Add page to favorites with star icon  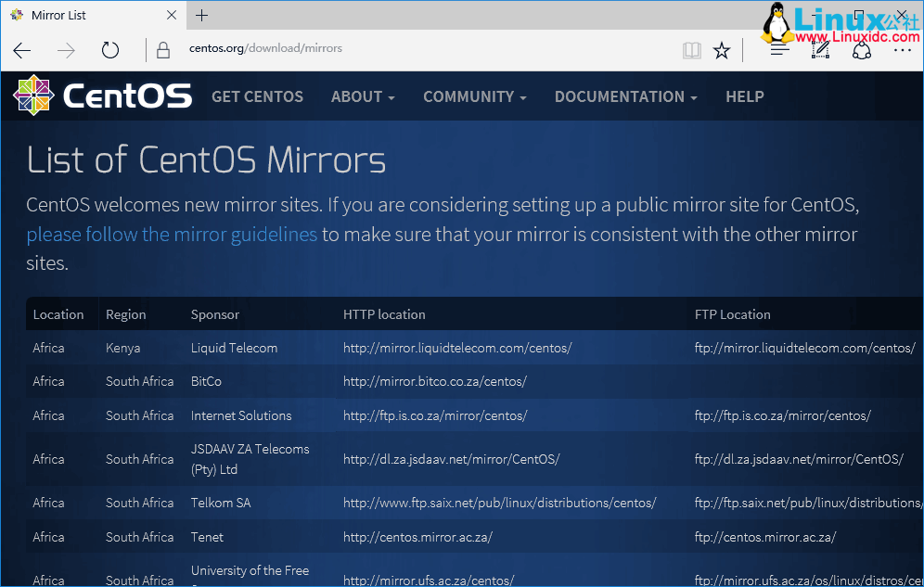tap(722, 50)
